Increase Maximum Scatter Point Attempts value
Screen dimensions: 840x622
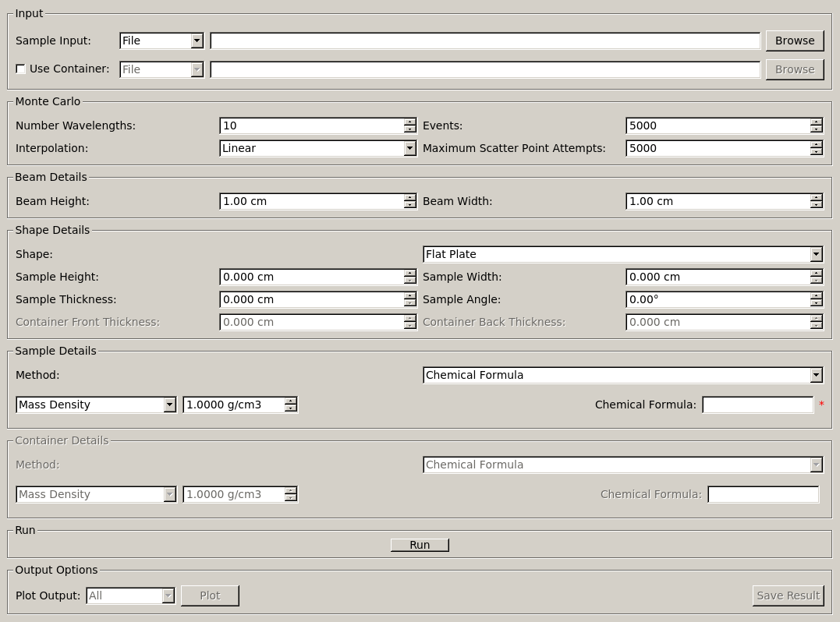coord(816,145)
